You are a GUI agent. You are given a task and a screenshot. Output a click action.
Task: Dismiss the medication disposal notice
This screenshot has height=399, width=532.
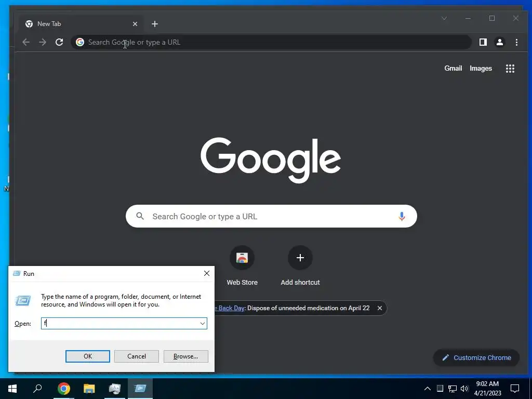point(380,308)
